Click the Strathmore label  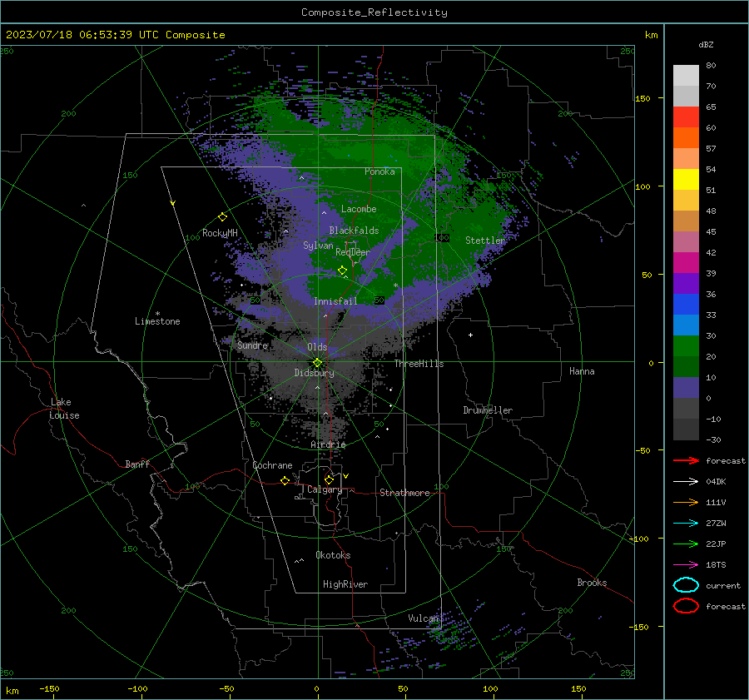pos(404,493)
